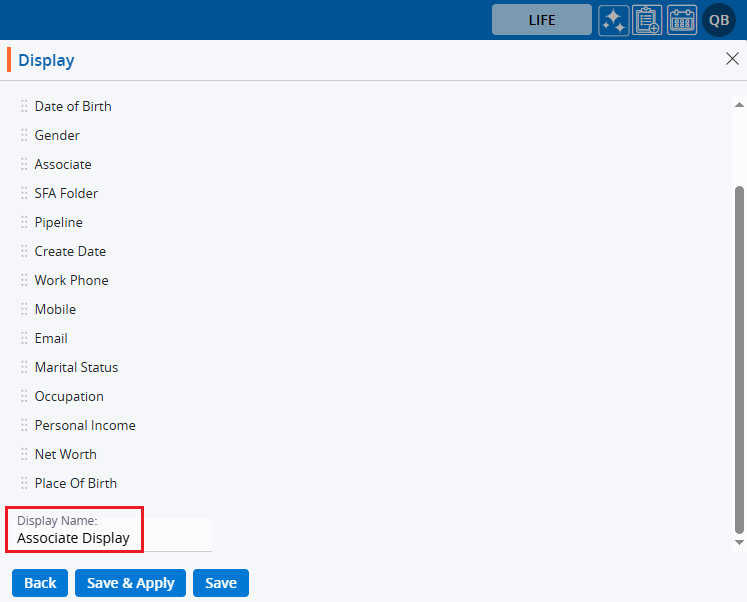Select the Marital Status field item
Image resolution: width=747 pixels, height=602 pixels.
tap(76, 367)
